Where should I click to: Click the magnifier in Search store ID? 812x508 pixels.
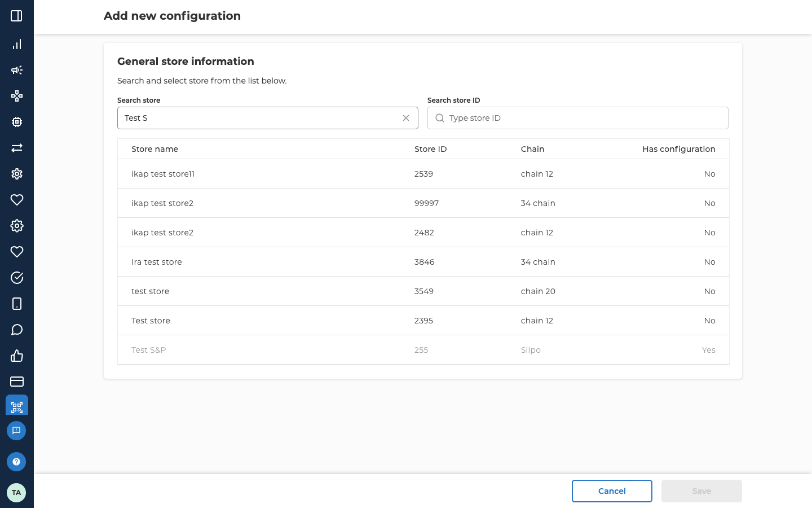click(440, 118)
